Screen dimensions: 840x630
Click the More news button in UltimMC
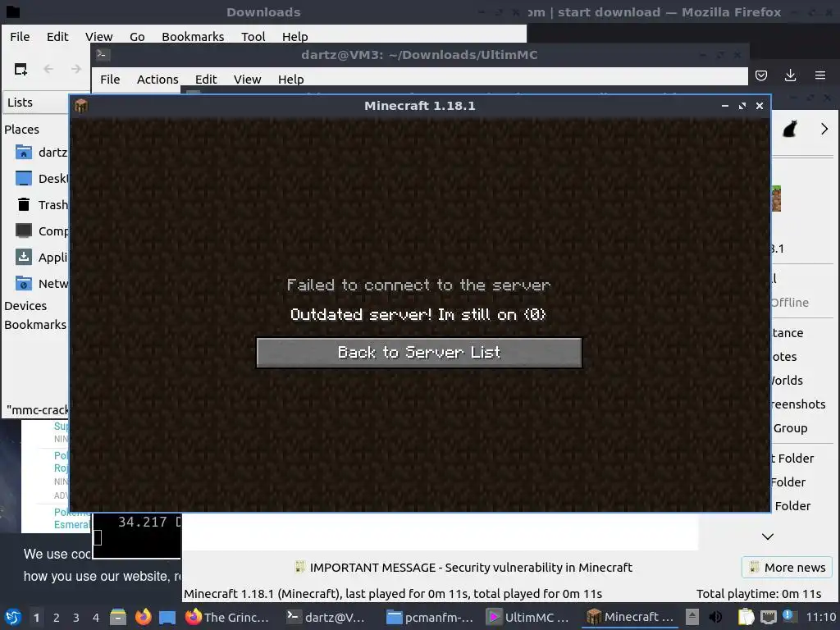coord(787,568)
